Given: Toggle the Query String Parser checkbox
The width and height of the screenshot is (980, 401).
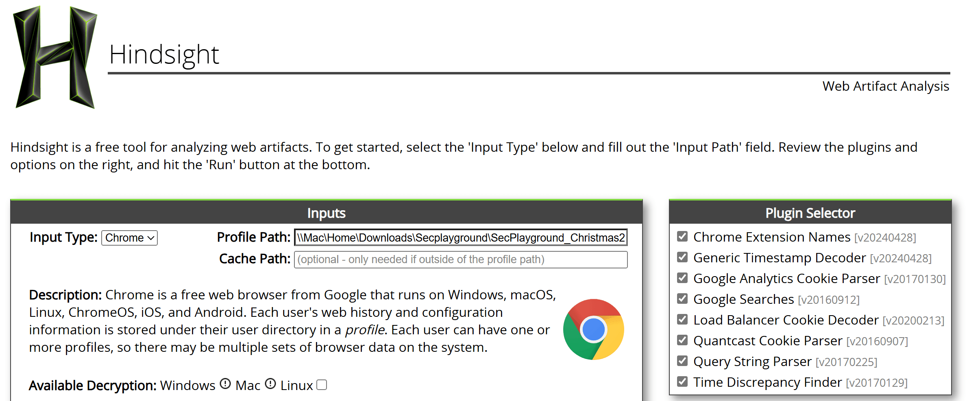Looking at the screenshot, I should click(x=682, y=361).
